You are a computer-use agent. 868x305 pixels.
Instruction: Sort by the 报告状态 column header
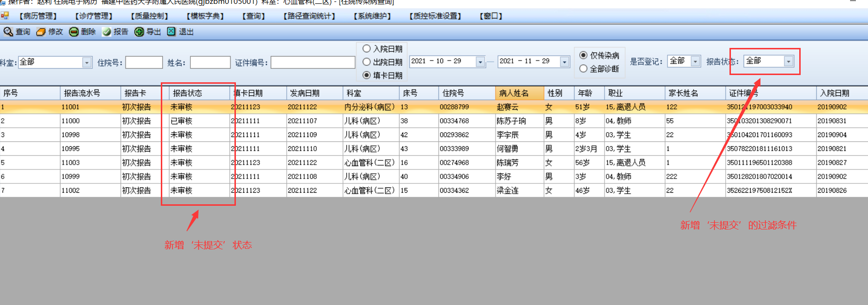[200, 93]
